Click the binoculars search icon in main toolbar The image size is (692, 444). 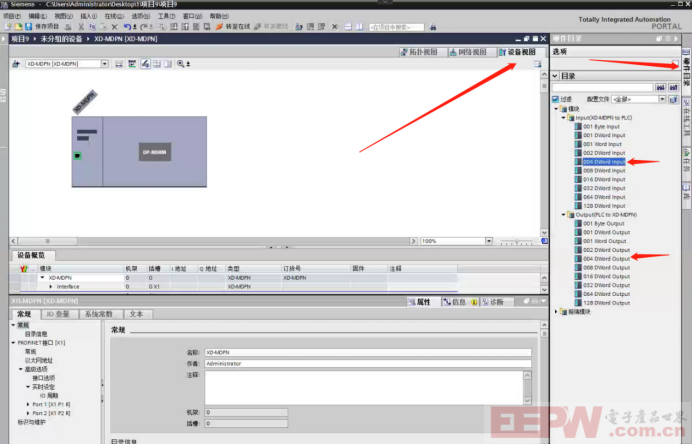coord(432,27)
